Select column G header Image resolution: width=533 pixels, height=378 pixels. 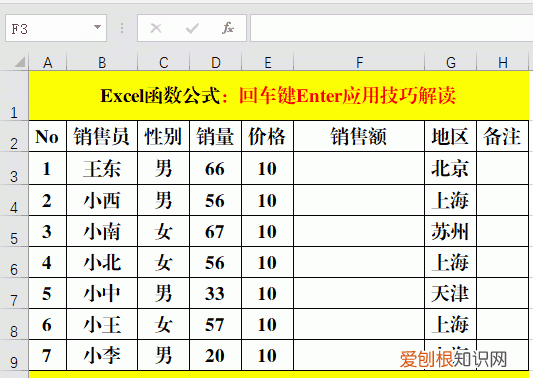click(x=451, y=62)
